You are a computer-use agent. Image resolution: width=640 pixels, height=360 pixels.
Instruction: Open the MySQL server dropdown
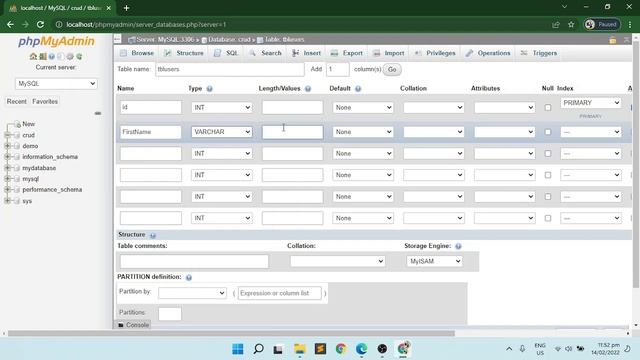(x=56, y=84)
